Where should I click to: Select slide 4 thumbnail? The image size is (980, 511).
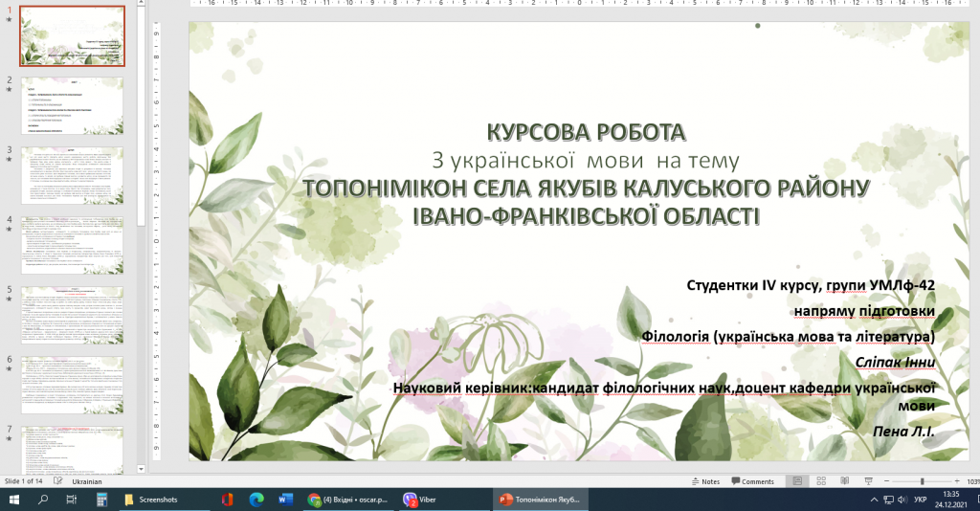73,244
